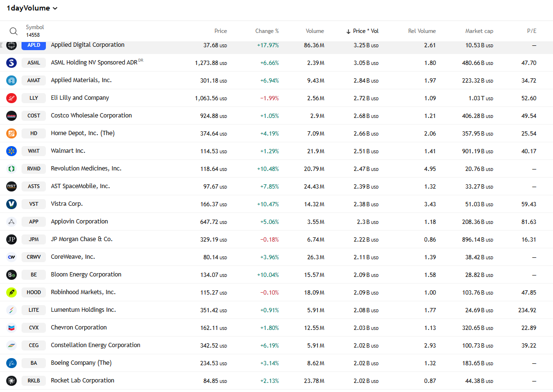Open the BE ticker badge
Image resolution: width=553 pixels, height=392 pixels.
click(34, 275)
